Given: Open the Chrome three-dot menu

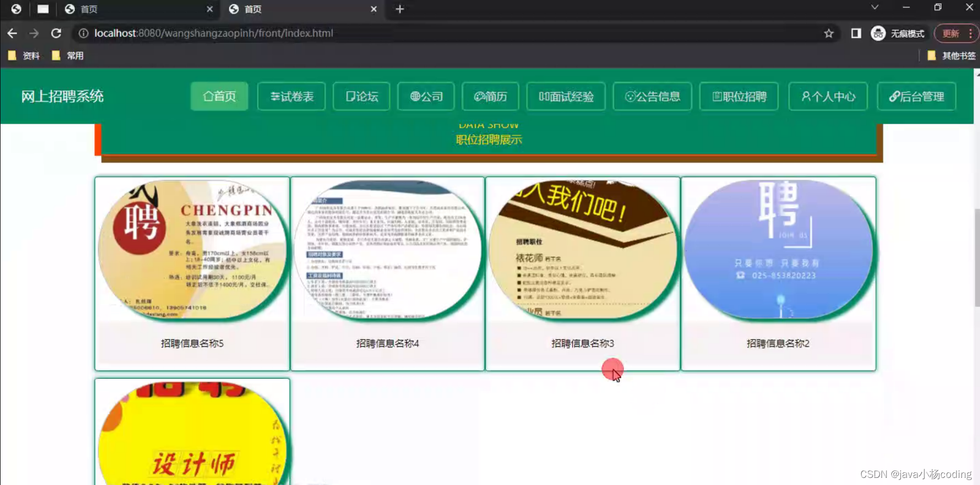Looking at the screenshot, I should pos(970,33).
